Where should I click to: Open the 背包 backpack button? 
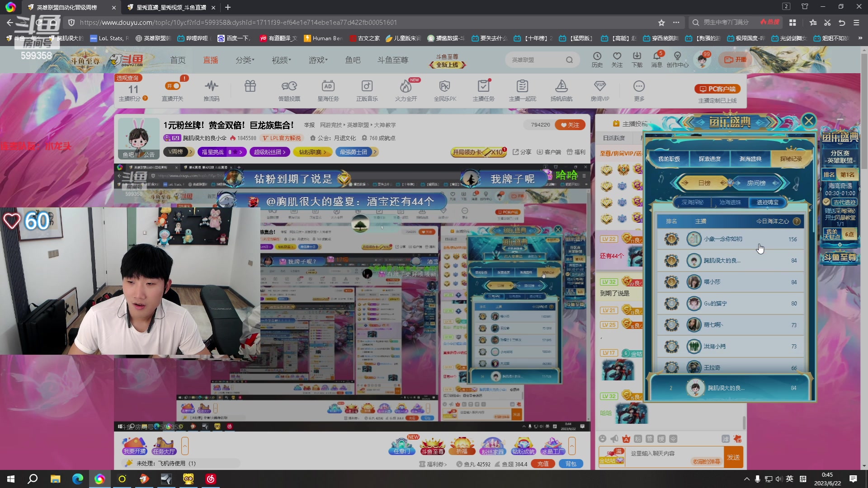[x=571, y=464]
